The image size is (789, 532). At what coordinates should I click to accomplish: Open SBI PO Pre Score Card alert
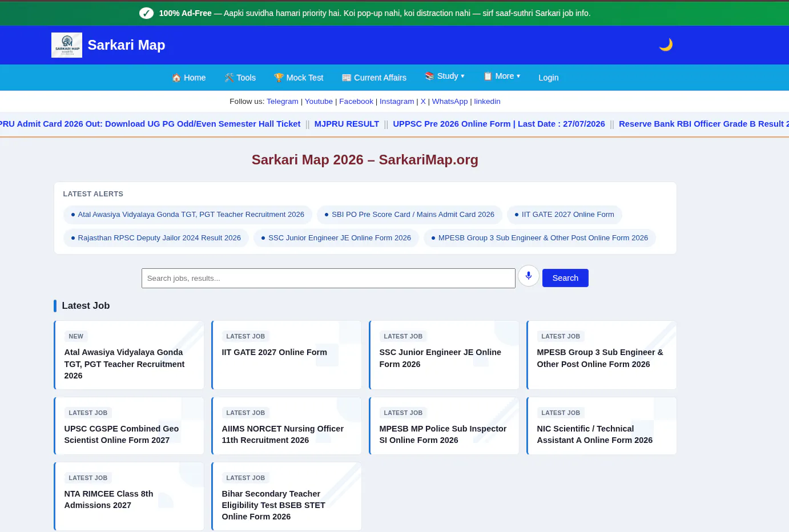point(409,215)
